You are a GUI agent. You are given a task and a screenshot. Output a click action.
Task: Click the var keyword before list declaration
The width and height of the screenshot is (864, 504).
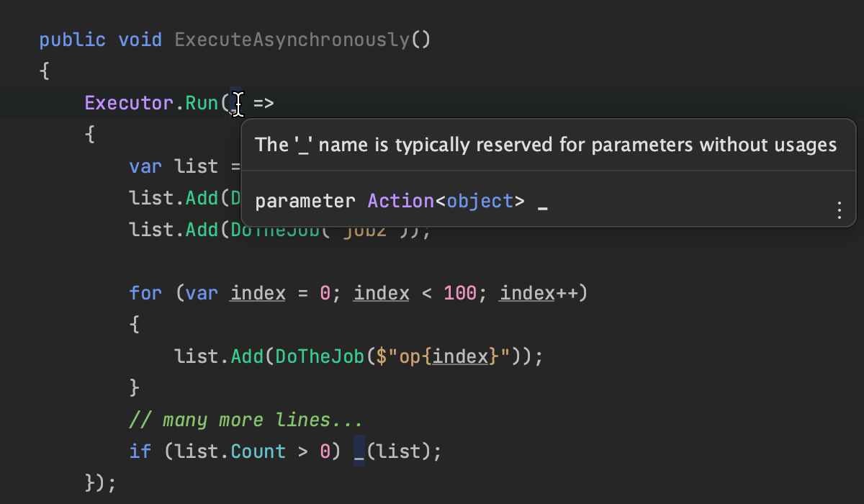[145, 166]
